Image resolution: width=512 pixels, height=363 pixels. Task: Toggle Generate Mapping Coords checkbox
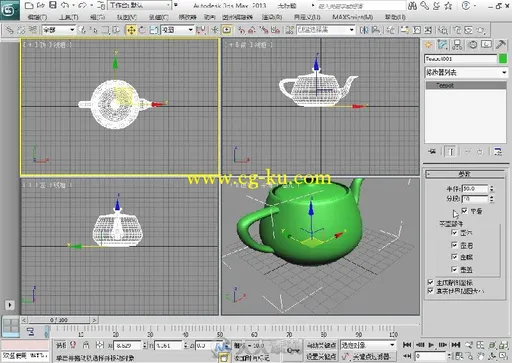[x=430, y=282]
